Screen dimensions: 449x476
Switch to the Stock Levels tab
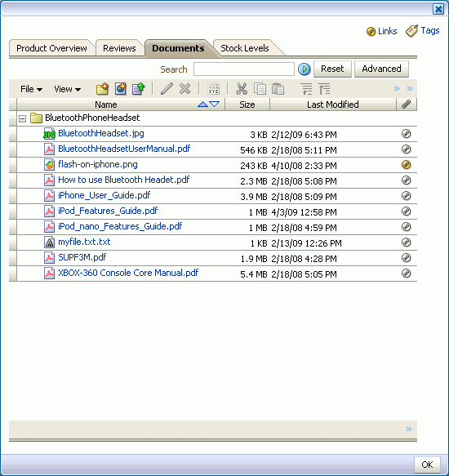pyautogui.click(x=245, y=48)
